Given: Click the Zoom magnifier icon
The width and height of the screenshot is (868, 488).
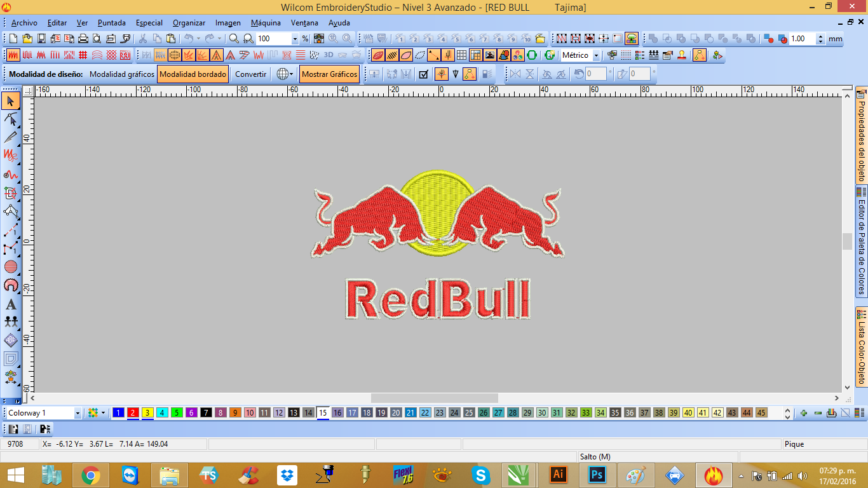Looking at the screenshot, I should (234, 38).
